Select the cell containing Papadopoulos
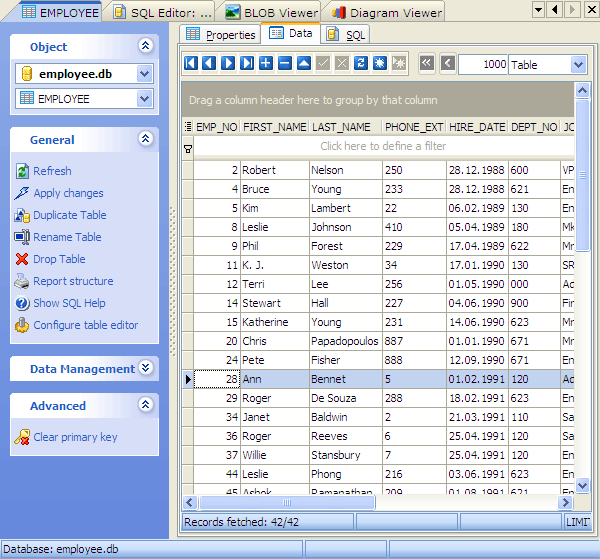Viewport: 600px width, 559px height. point(346,341)
